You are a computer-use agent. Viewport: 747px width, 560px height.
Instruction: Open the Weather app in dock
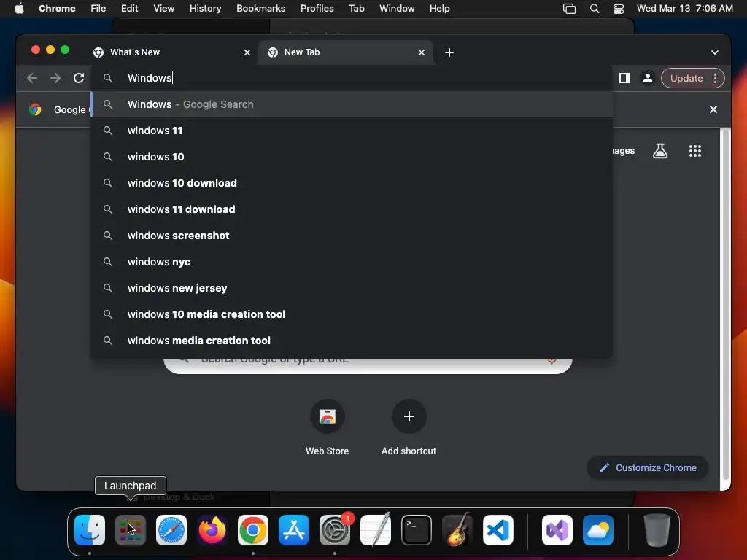click(598, 530)
